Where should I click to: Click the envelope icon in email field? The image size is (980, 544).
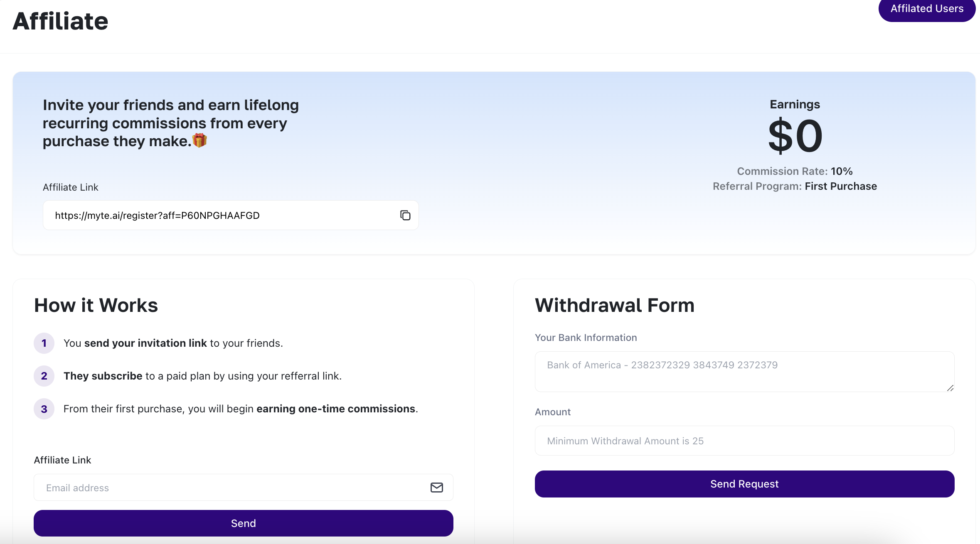coord(436,488)
